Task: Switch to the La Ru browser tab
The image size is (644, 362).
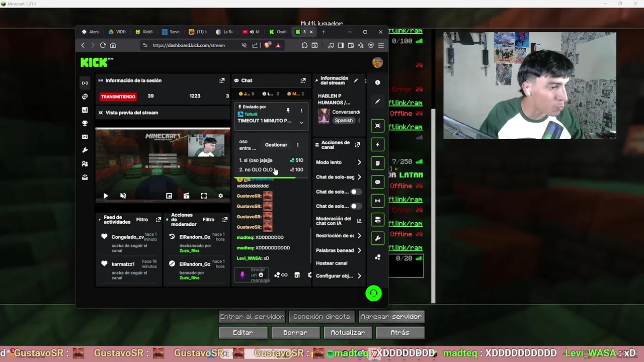Action: tap(224, 32)
